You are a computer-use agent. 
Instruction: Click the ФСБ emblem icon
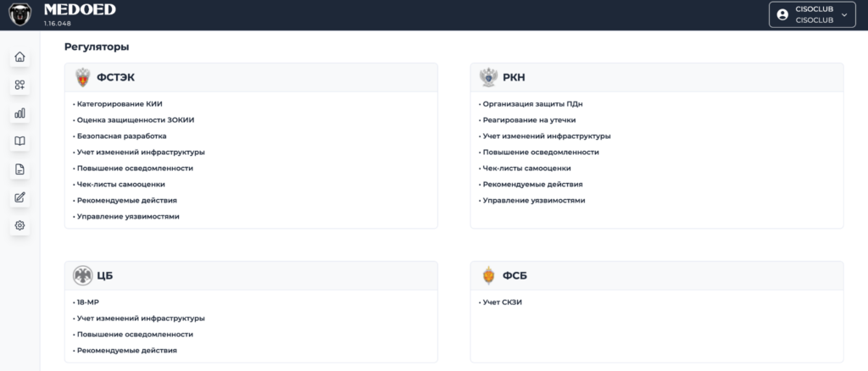pyautogui.click(x=488, y=275)
